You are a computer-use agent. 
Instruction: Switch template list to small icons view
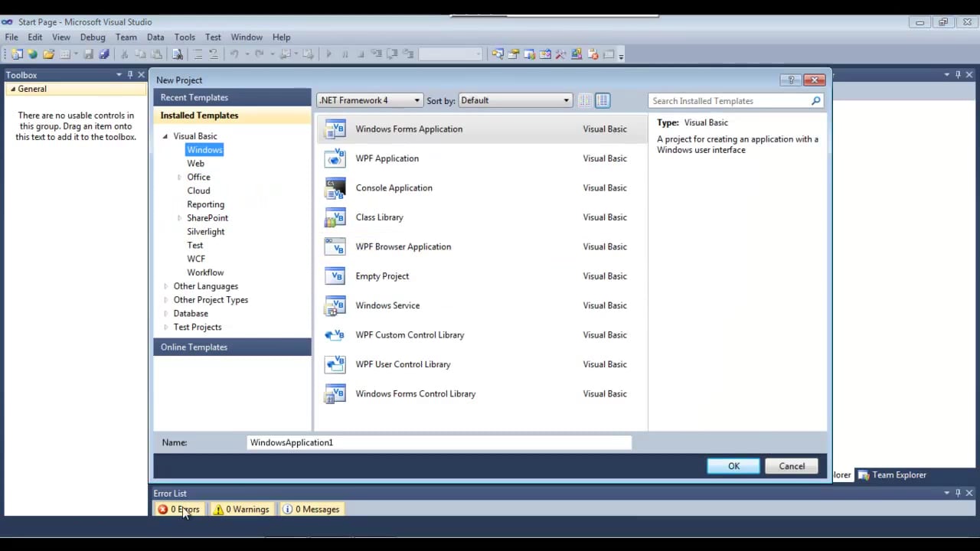585,100
